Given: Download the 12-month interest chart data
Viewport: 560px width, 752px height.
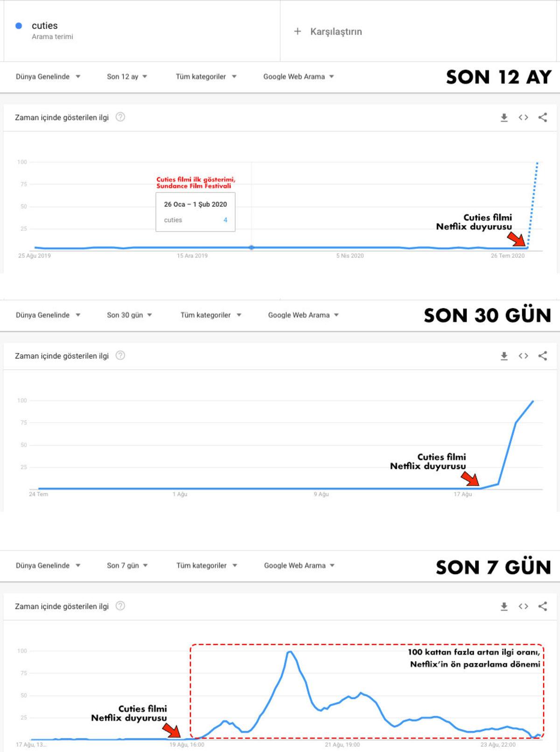Looking at the screenshot, I should click(x=504, y=118).
